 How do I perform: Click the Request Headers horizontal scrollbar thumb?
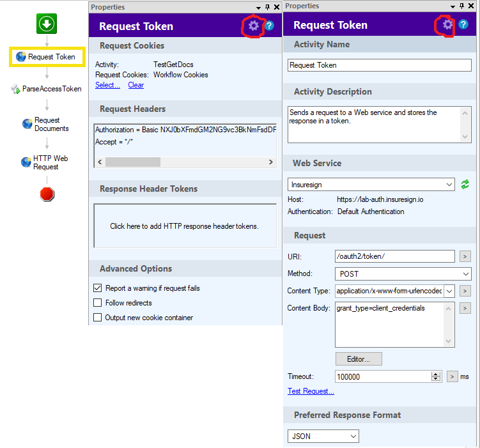click(x=133, y=162)
